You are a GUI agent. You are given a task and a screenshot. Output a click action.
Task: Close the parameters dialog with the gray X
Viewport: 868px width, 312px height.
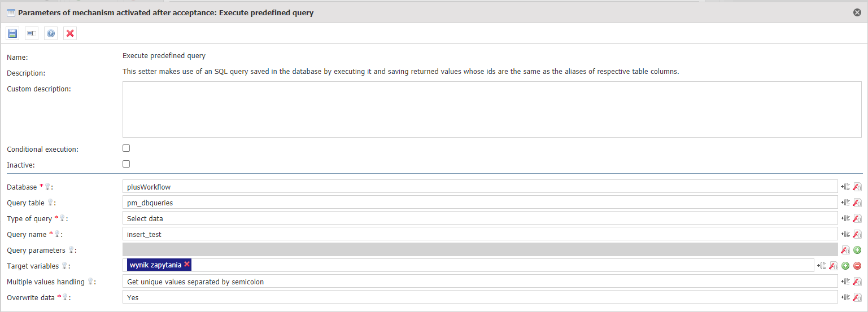(857, 12)
